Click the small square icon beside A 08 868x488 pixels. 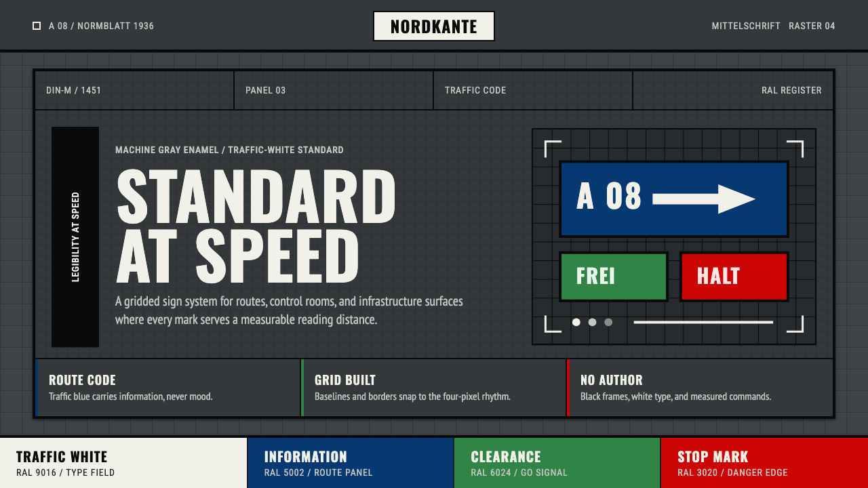pos(37,26)
